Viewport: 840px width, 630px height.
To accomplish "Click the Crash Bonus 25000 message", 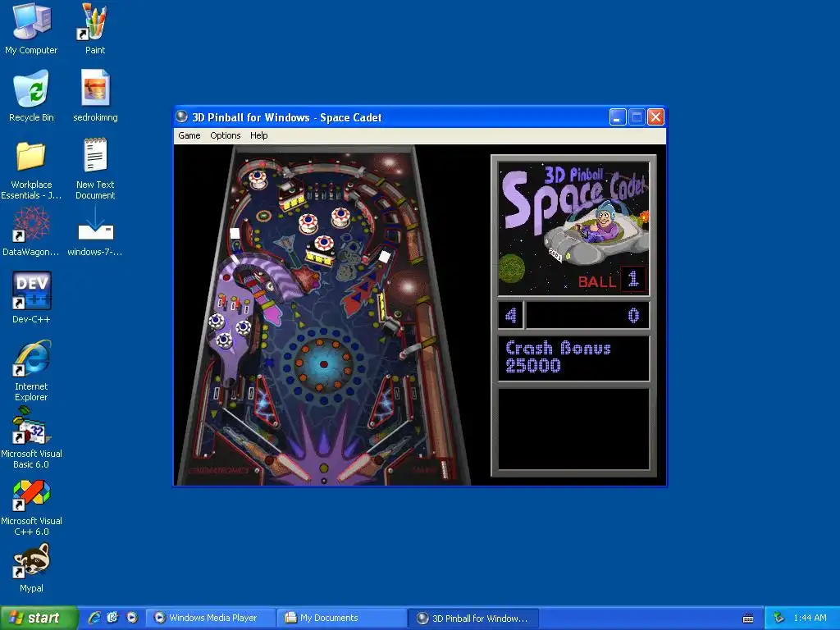I will click(573, 358).
